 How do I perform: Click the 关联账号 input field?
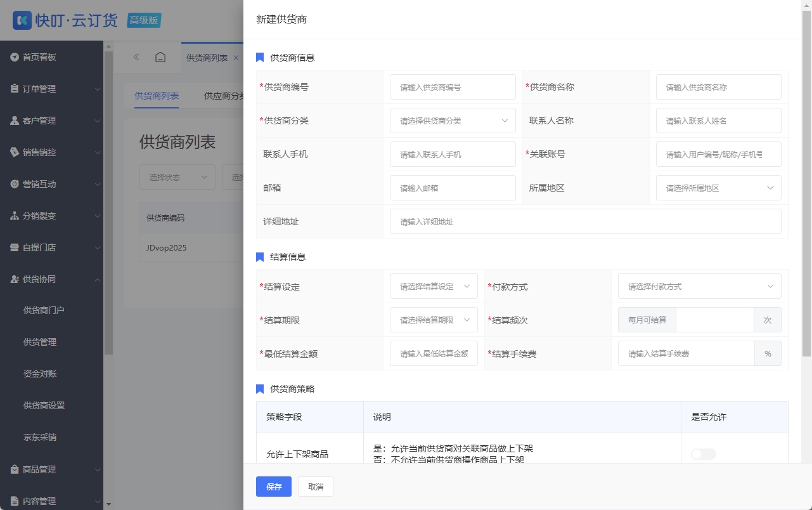719,154
